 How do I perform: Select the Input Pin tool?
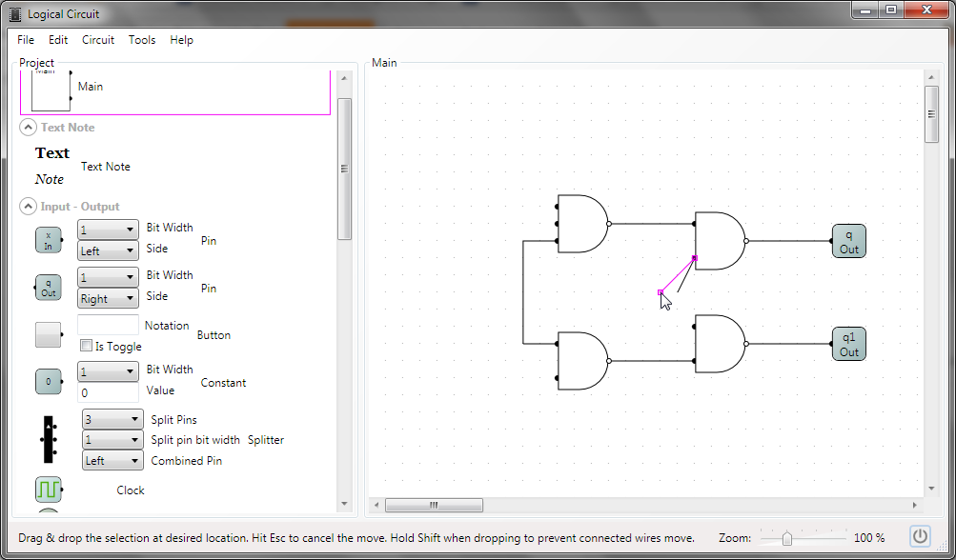(x=48, y=240)
